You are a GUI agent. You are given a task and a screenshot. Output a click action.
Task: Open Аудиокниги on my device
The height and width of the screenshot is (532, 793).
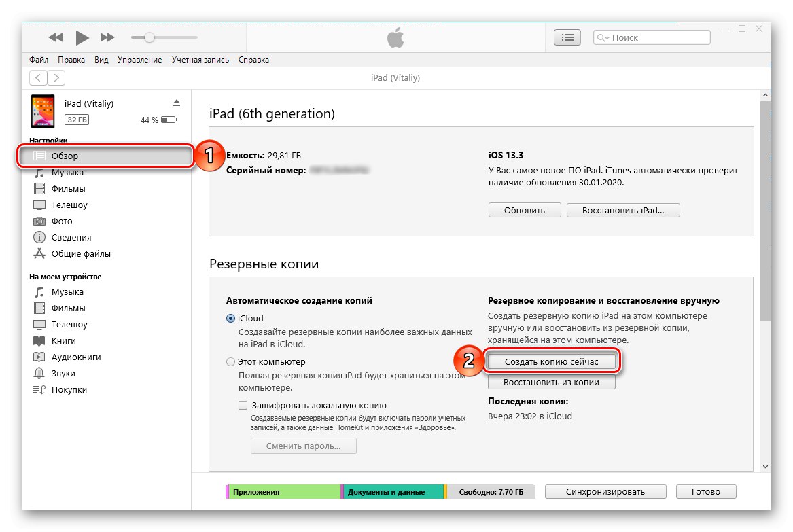pyautogui.click(x=76, y=357)
